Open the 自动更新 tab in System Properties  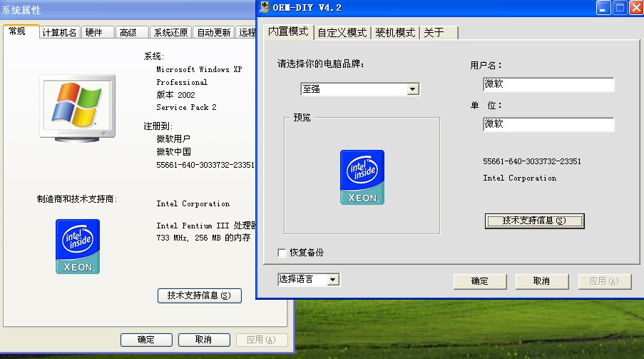point(213,33)
